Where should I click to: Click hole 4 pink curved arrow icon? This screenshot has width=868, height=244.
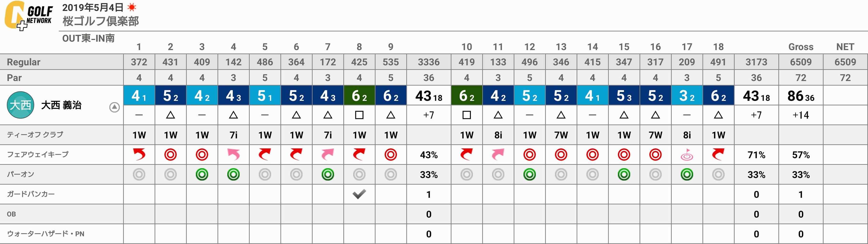233,154
